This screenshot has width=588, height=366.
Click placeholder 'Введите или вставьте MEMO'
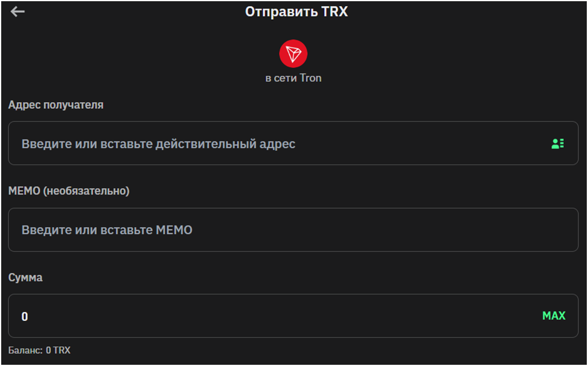[107, 230]
